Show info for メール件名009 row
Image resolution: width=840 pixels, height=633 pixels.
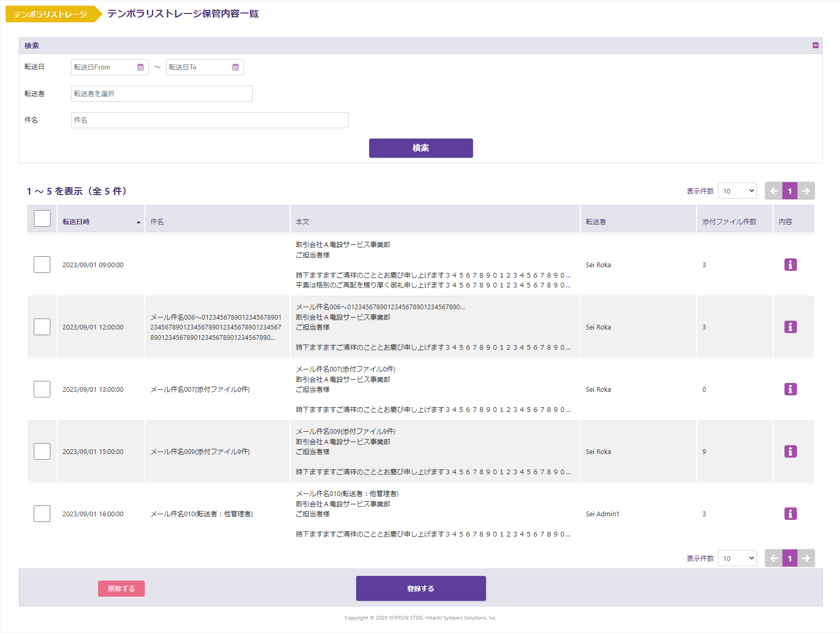tap(790, 451)
